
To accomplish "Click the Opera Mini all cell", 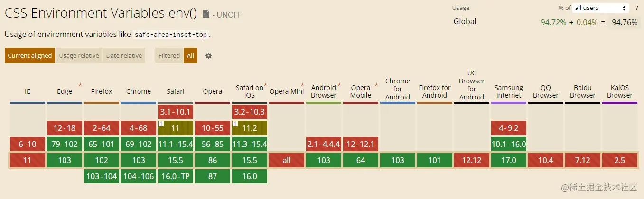I will click(287, 160).
